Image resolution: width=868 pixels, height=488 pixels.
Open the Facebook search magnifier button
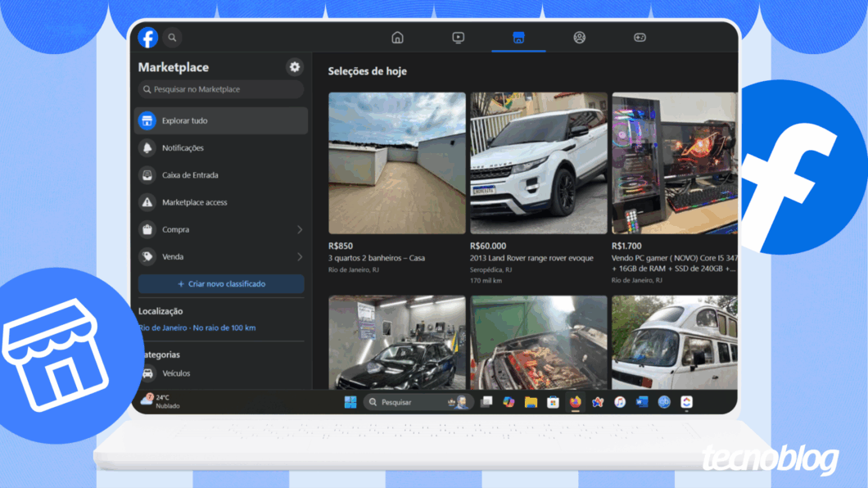172,38
